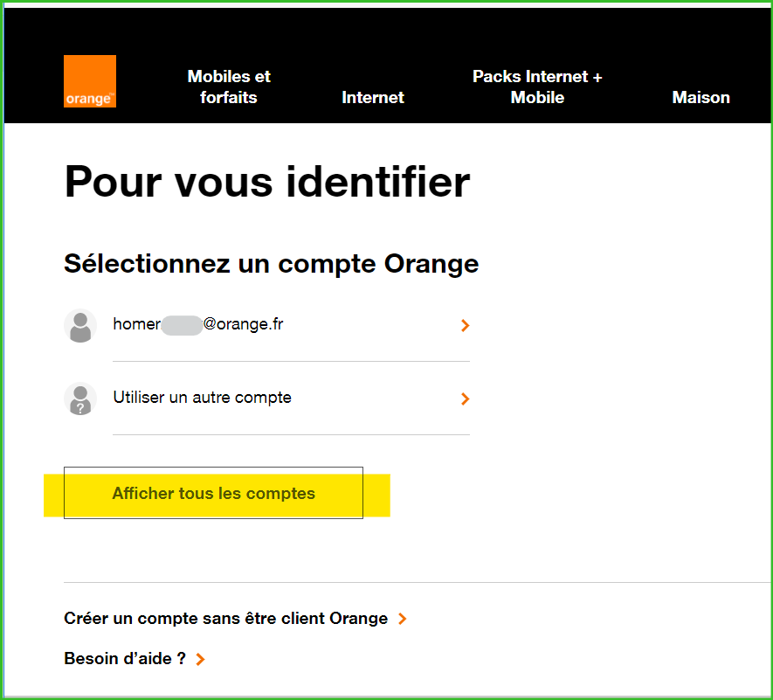
Task: Open the Internet menu item
Action: pos(373,97)
